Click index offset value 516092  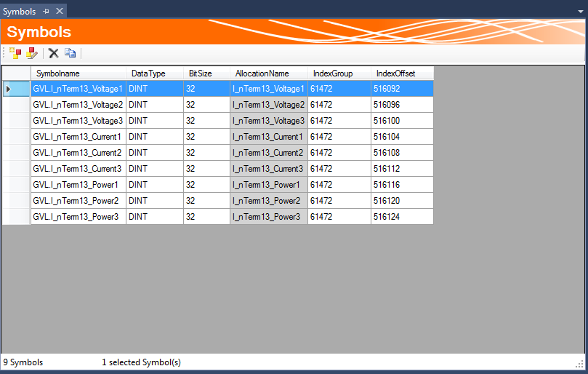tap(403, 89)
